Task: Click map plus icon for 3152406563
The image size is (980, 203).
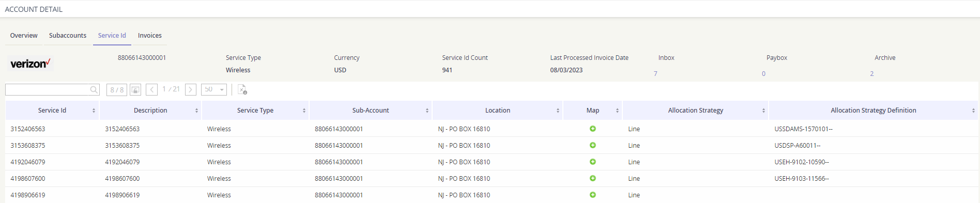Action: pos(593,129)
